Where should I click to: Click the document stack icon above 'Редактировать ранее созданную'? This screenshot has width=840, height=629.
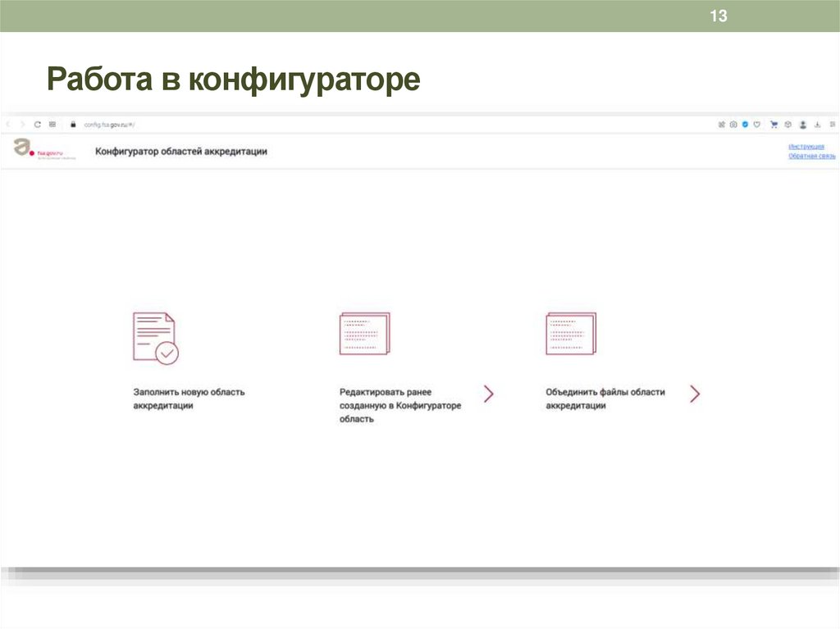364,332
